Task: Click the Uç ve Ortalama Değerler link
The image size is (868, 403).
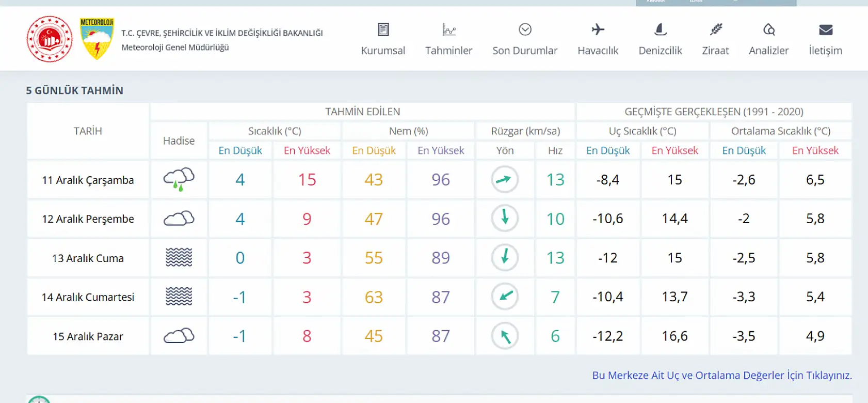Action: click(721, 375)
